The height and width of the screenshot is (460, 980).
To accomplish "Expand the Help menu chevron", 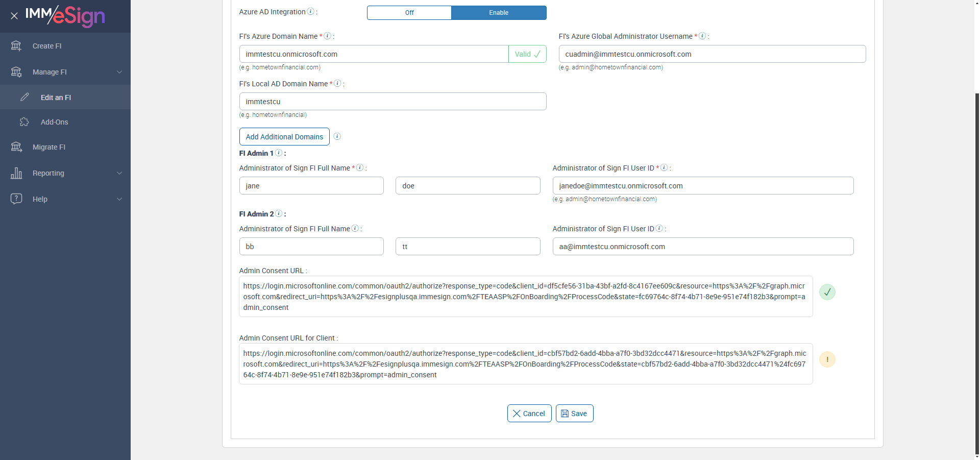I will click(119, 199).
